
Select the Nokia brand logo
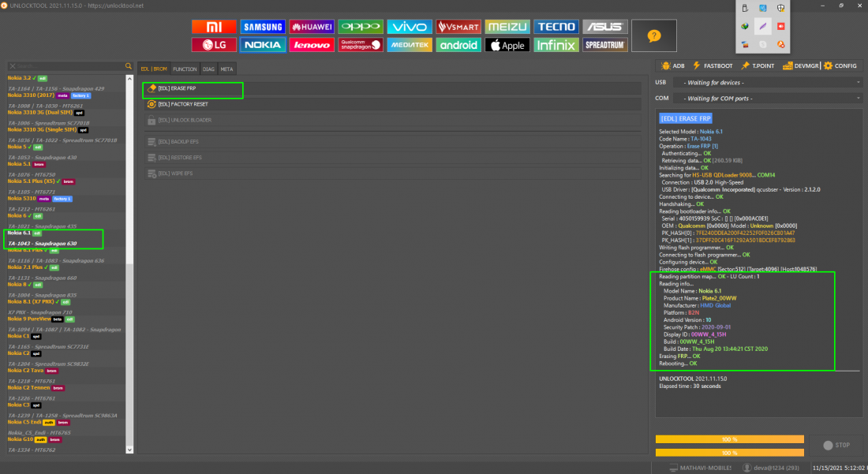point(263,45)
